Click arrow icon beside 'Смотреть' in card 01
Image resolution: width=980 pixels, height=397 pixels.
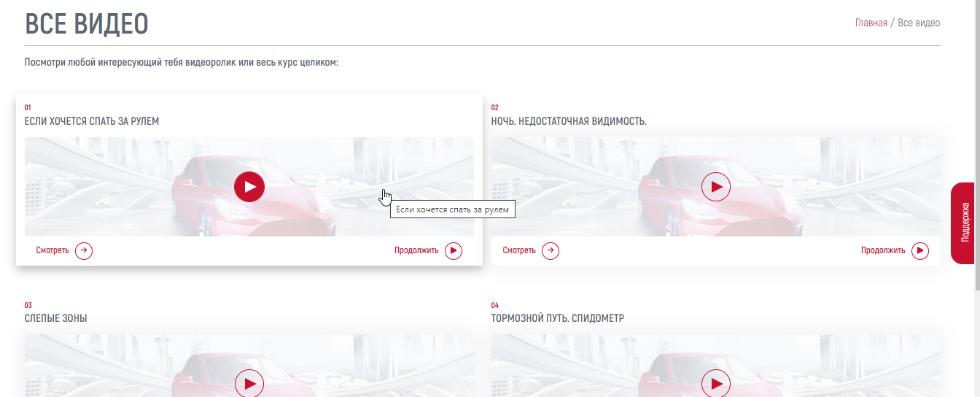(84, 251)
